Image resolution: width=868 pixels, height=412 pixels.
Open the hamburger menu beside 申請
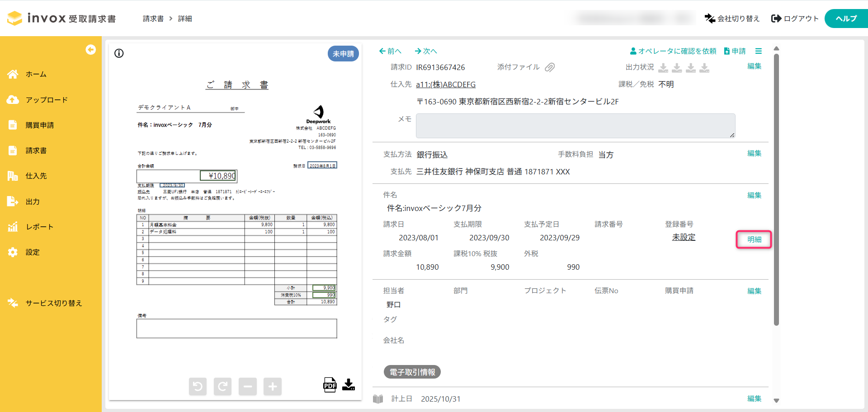click(758, 51)
